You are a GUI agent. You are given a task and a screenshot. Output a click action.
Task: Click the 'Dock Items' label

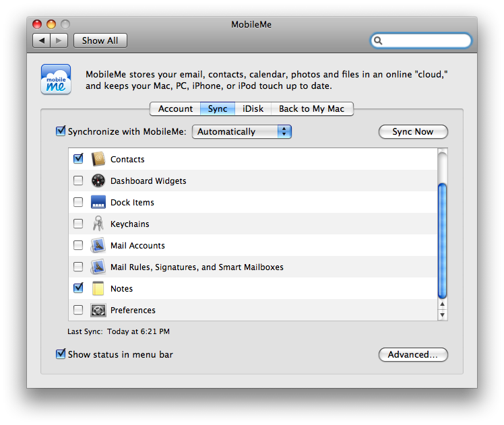click(x=132, y=202)
